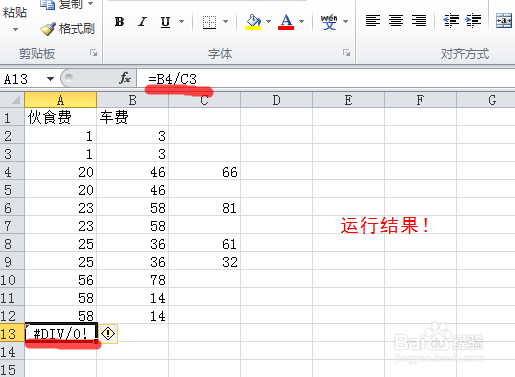The image size is (515, 377).
Task: Select row 13 header
Action: 12,333
